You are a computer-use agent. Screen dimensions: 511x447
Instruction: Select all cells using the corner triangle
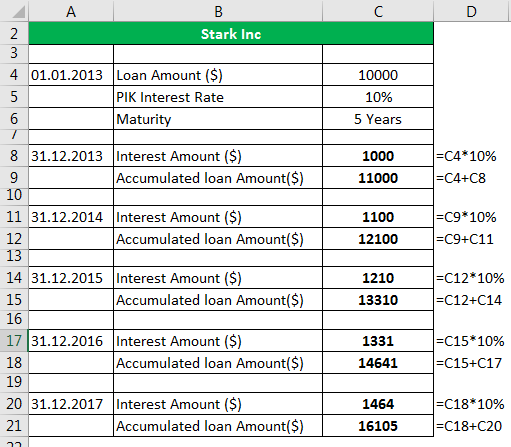point(19,12)
